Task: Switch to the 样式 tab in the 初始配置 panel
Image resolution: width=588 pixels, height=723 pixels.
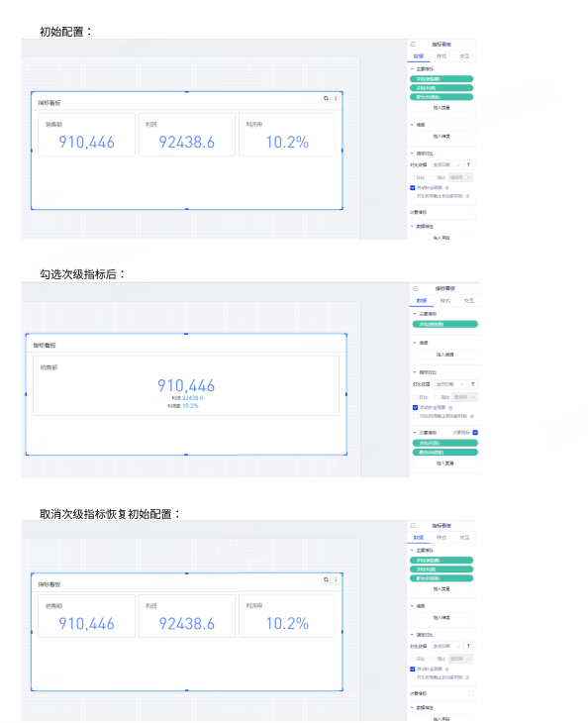Action: click(441, 56)
